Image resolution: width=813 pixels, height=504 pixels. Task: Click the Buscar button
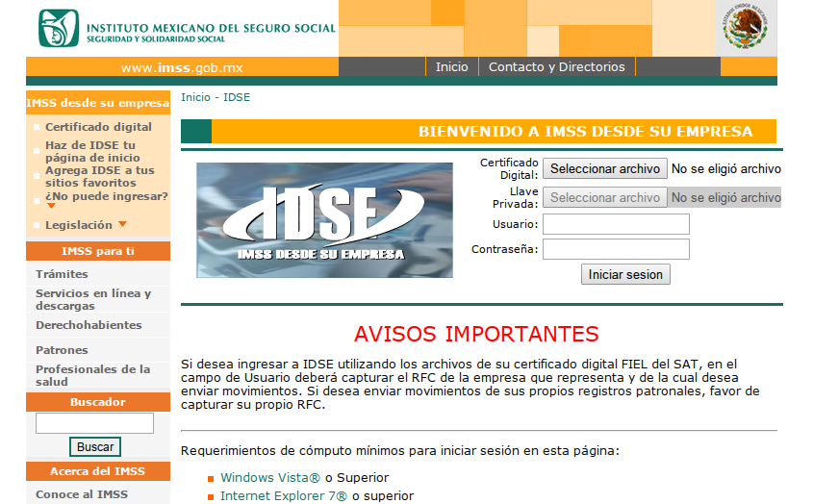coord(95,447)
